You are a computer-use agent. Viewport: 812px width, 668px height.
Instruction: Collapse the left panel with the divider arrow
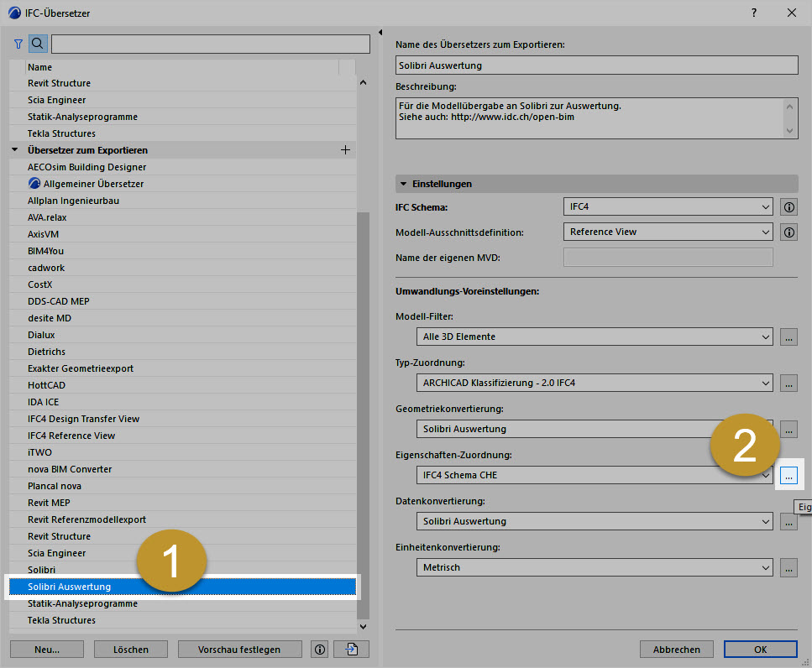(380, 33)
